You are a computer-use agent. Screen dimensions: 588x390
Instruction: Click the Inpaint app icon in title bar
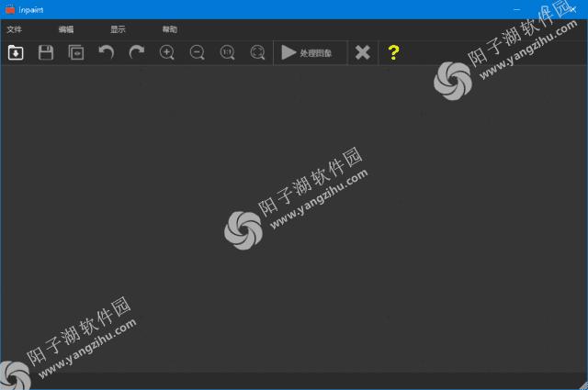tap(10, 10)
